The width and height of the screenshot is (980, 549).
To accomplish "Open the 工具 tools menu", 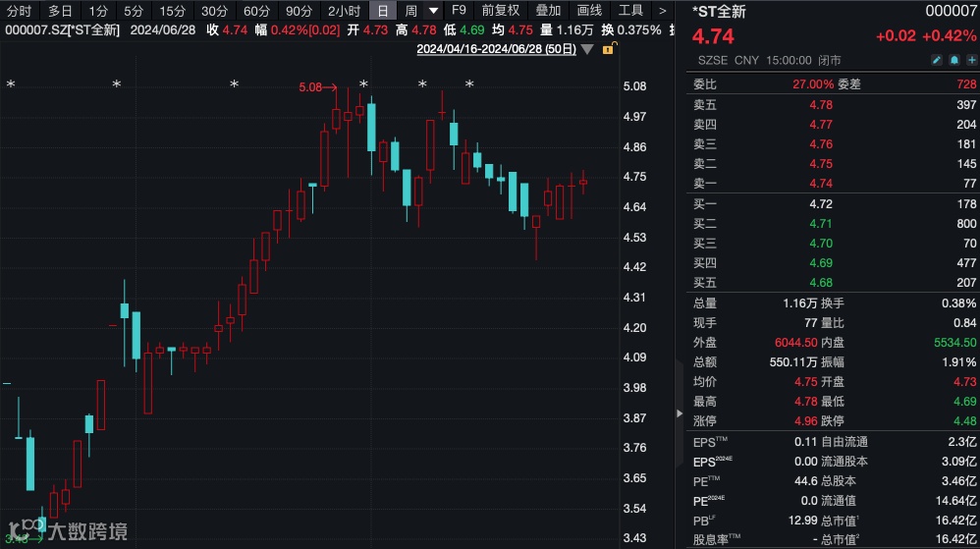I will click(630, 11).
